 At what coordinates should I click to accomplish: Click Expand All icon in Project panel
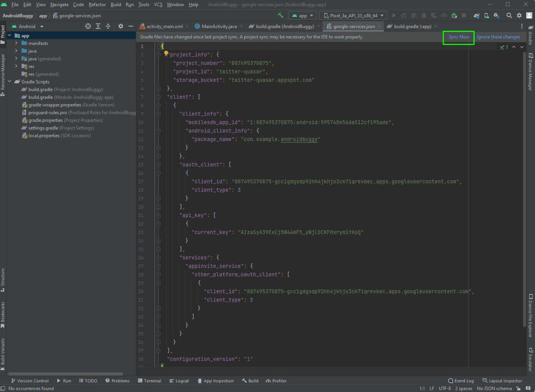(x=98, y=26)
